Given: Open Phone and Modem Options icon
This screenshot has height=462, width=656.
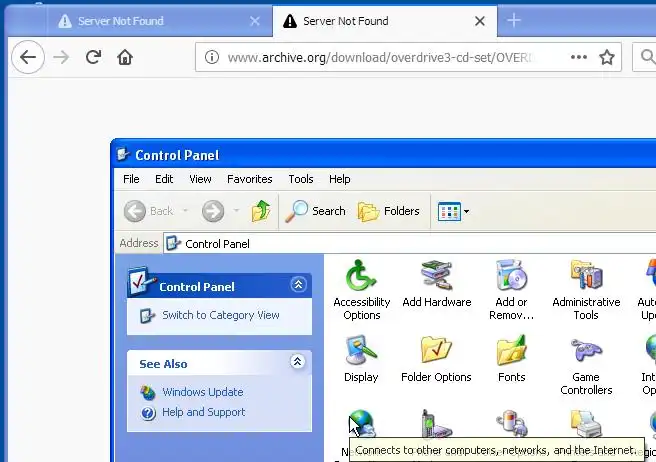Looking at the screenshot, I should point(436,424).
